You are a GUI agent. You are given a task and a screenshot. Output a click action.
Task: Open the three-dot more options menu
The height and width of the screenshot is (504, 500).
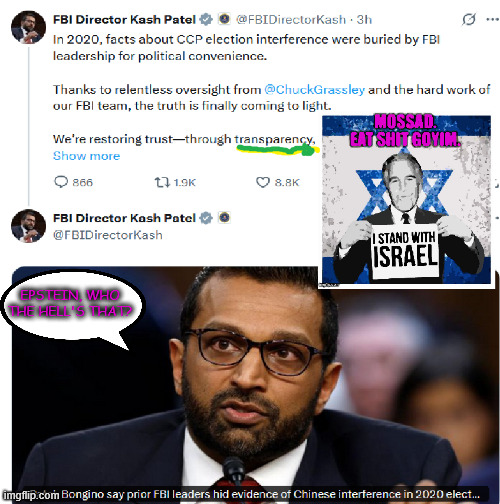point(492,19)
